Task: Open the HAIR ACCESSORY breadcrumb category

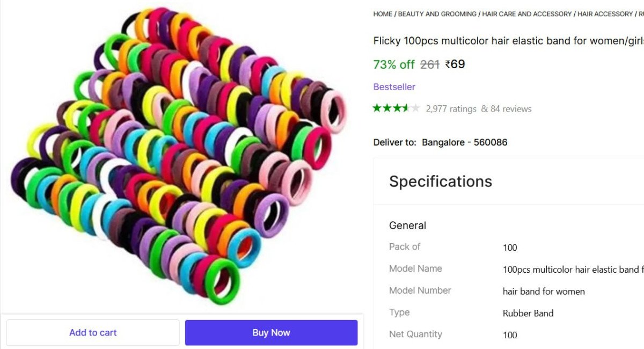Action: tap(605, 14)
